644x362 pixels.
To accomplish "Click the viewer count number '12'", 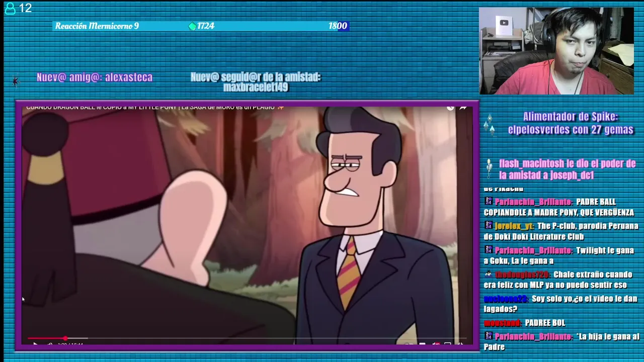I will point(25,9).
